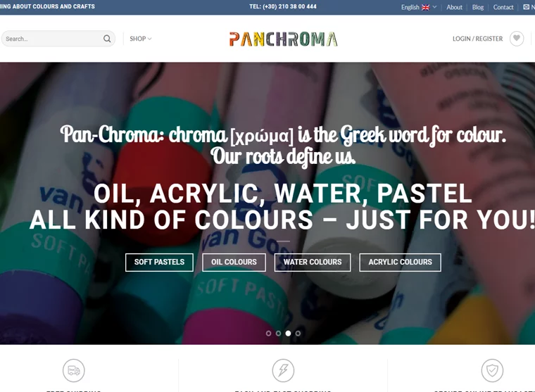Click the search magnifier icon
This screenshot has height=392, width=535.
coord(107,39)
